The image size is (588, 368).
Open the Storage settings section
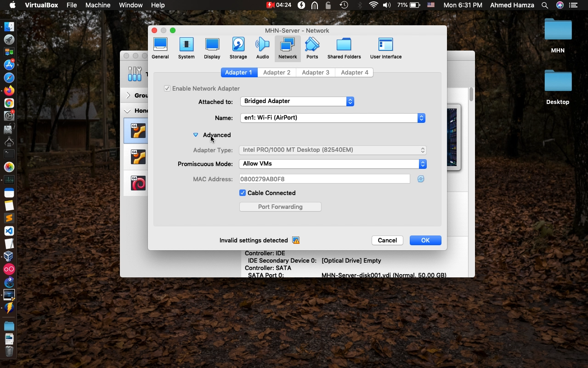pos(238,48)
